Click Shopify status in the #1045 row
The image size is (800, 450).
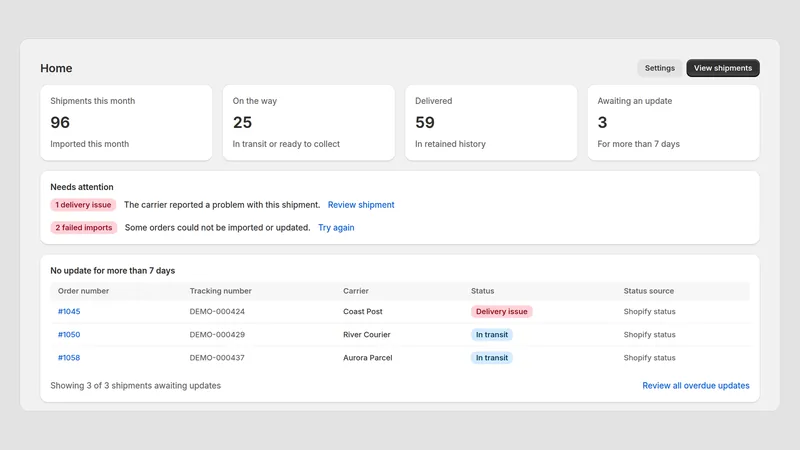click(x=649, y=311)
